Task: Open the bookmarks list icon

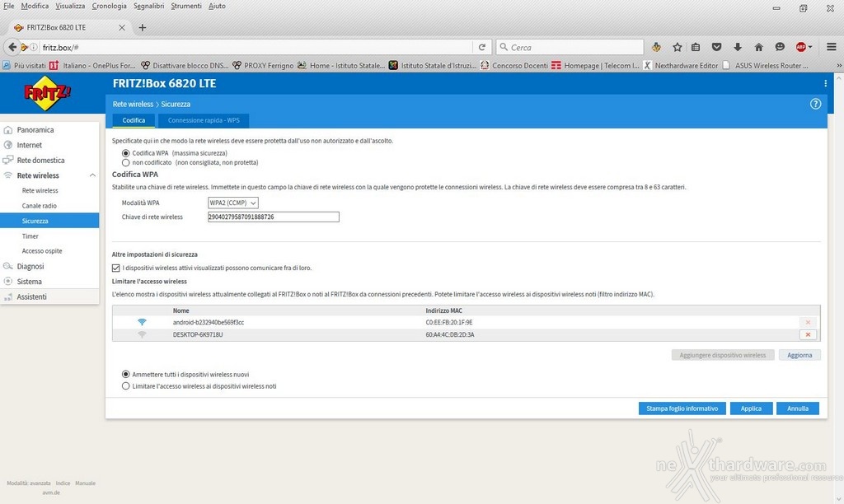Action: click(x=696, y=47)
